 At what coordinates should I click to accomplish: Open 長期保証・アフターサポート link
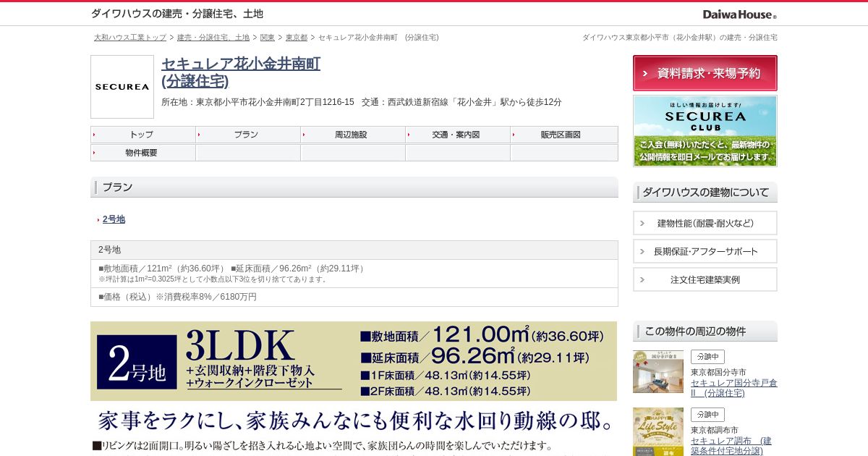[x=705, y=251]
